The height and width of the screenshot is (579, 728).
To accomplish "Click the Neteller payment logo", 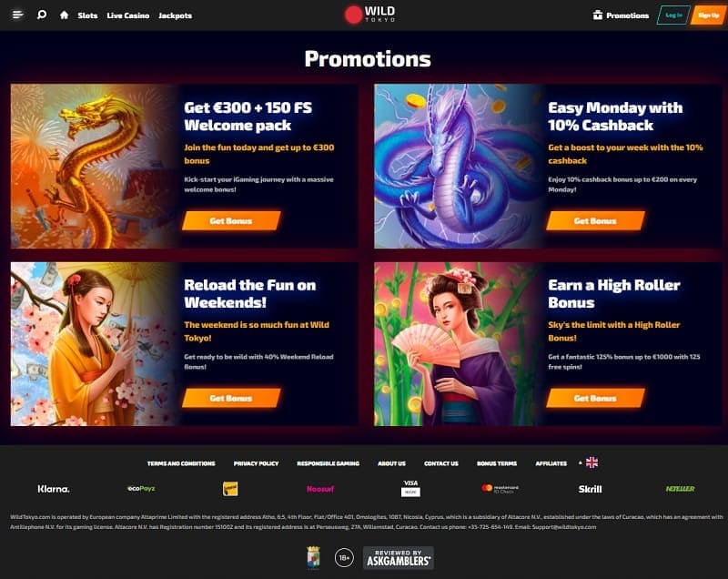I will click(x=680, y=489).
